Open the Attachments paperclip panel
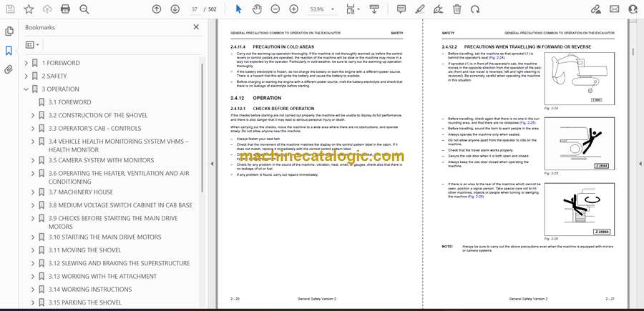Viewport: 644px width, 311px height. (x=9, y=69)
